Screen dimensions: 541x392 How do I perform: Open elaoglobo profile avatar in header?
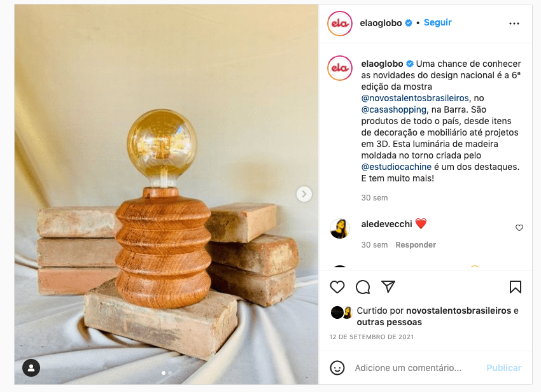pos(340,24)
